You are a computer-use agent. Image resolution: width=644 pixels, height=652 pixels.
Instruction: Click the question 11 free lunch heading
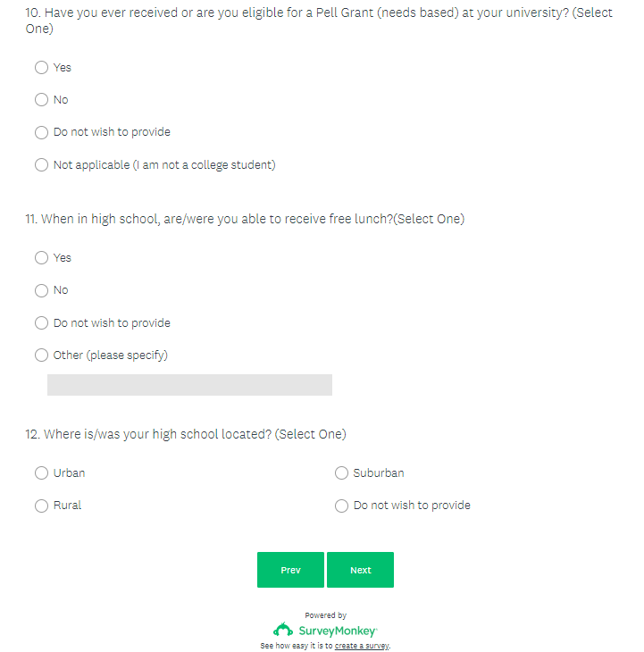coord(244,219)
